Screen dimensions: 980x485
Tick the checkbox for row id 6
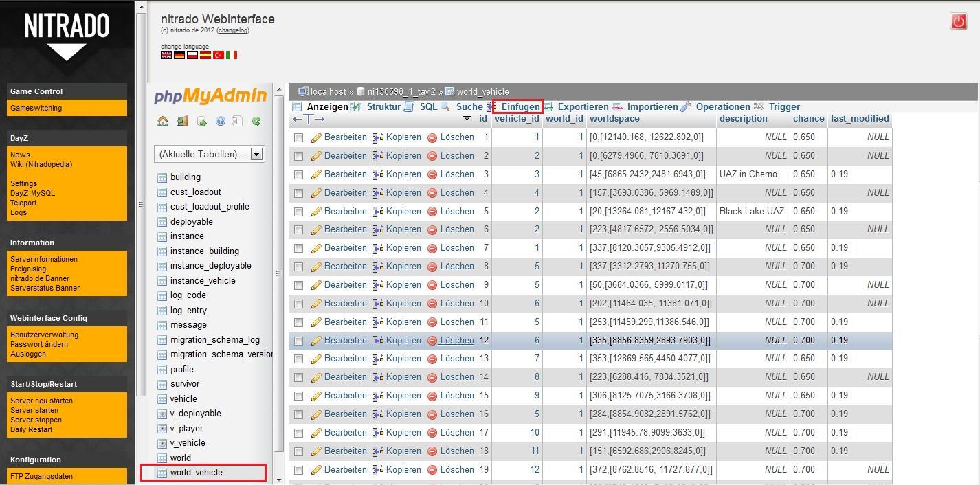point(298,230)
